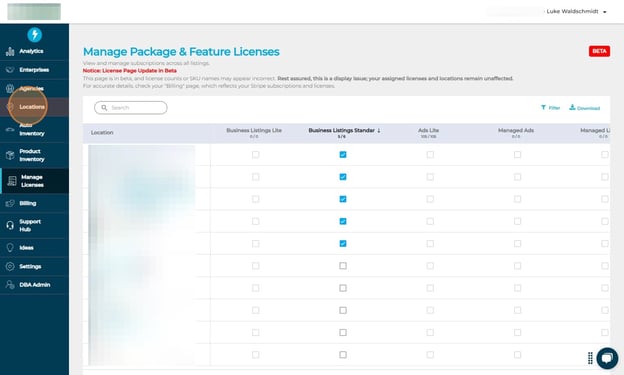Image resolution: width=624 pixels, height=375 pixels.
Task: Click the Ads Lite column header
Action: (x=429, y=131)
